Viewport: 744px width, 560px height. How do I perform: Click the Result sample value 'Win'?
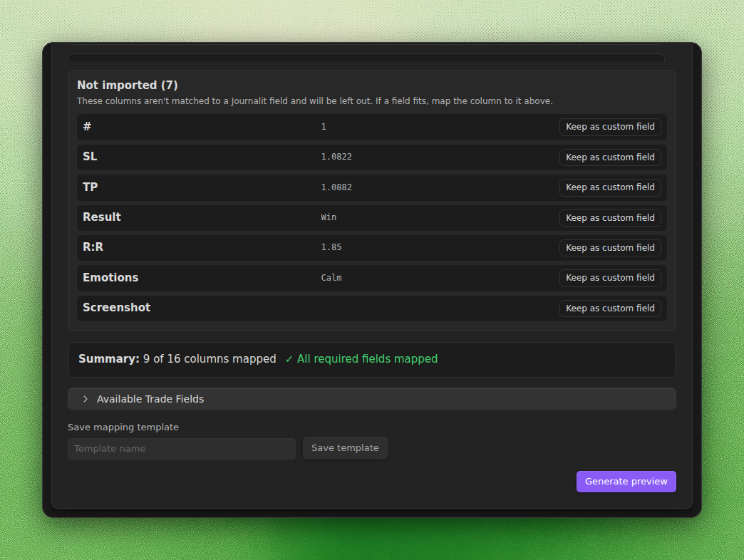point(329,217)
